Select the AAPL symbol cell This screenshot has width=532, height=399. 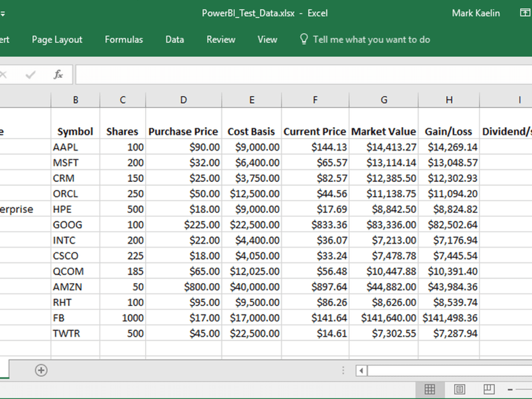(76, 147)
